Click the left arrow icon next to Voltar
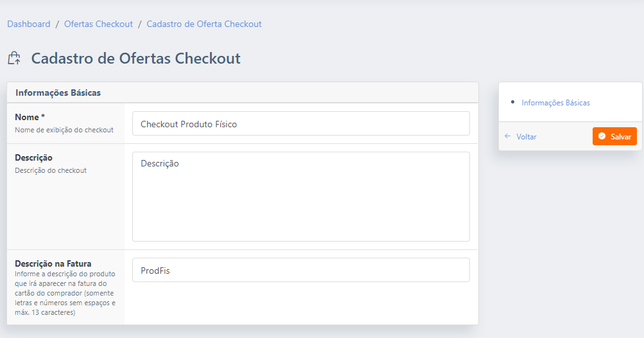Viewport: 644px width, 338px height. pos(508,136)
